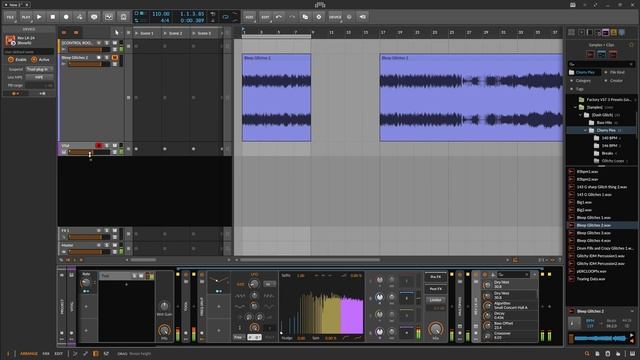
Task: Click the automation write icon in transport
Action: click(80, 17)
